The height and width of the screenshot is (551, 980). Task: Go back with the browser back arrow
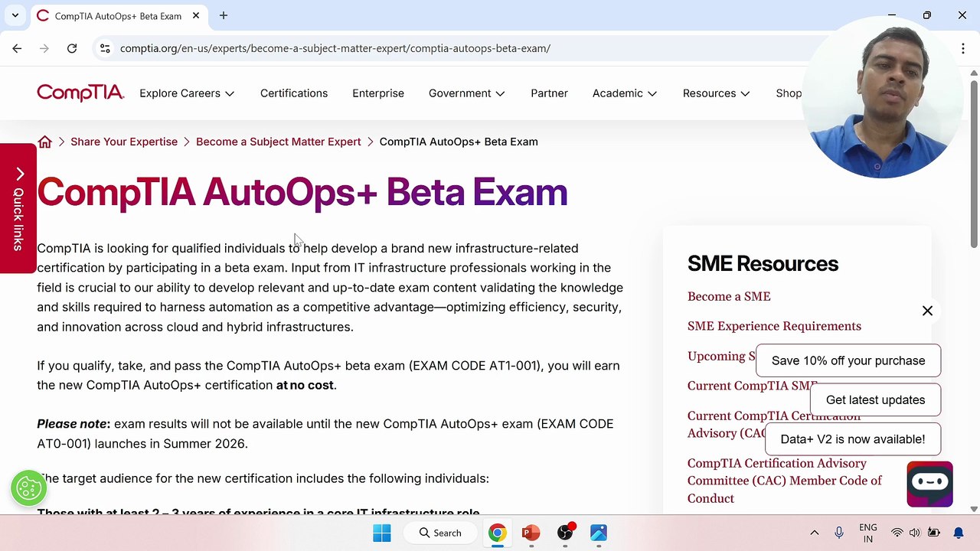17,48
